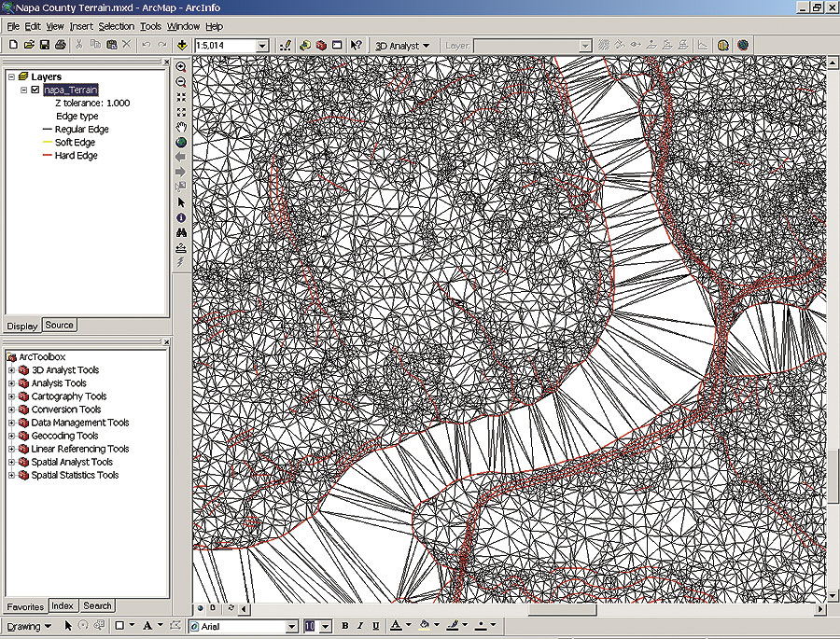This screenshot has width=840, height=639.
Task: Click the Full Extent globe icon
Action: coord(181,142)
